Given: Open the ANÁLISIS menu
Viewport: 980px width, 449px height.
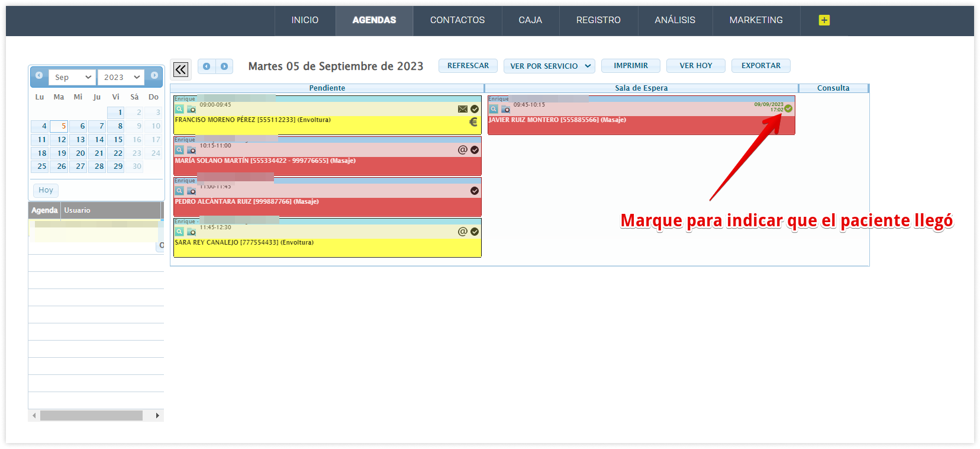Looking at the screenshot, I should click(x=675, y=20).
